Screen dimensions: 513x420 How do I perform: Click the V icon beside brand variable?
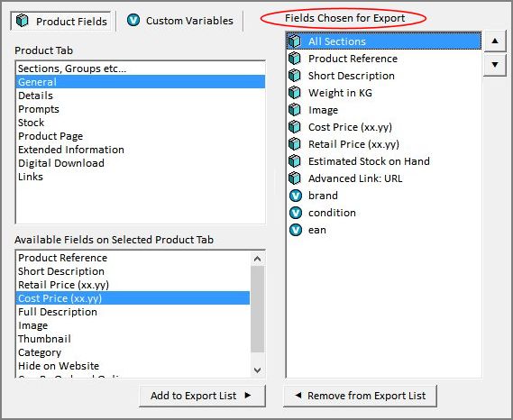pyautogui.click(x=296, y=196)
